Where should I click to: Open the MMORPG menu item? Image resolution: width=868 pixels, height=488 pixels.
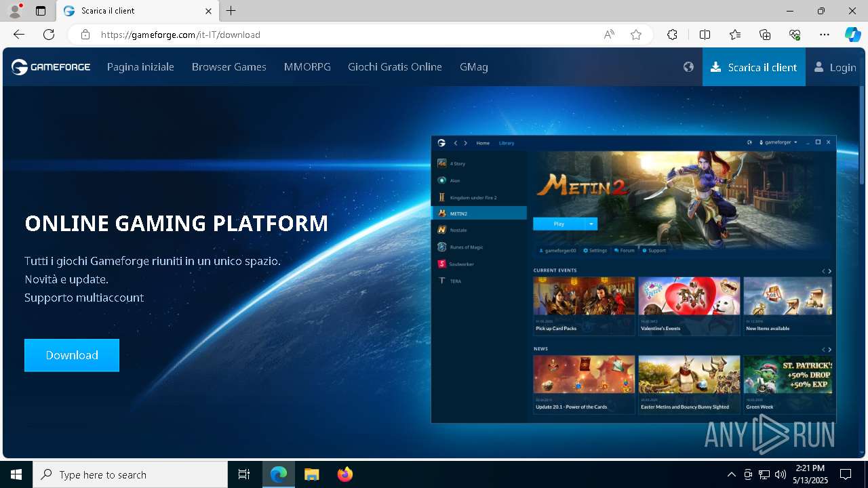click(x=307, y=66)
